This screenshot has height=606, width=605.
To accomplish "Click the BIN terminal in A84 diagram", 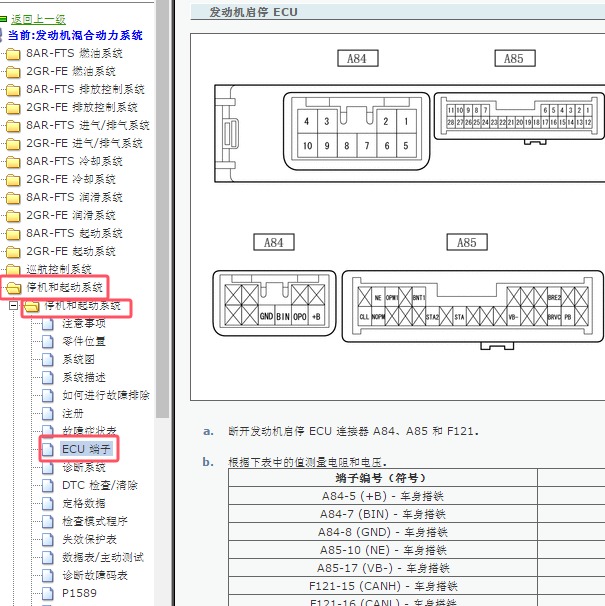I will (x=283, y=316).
